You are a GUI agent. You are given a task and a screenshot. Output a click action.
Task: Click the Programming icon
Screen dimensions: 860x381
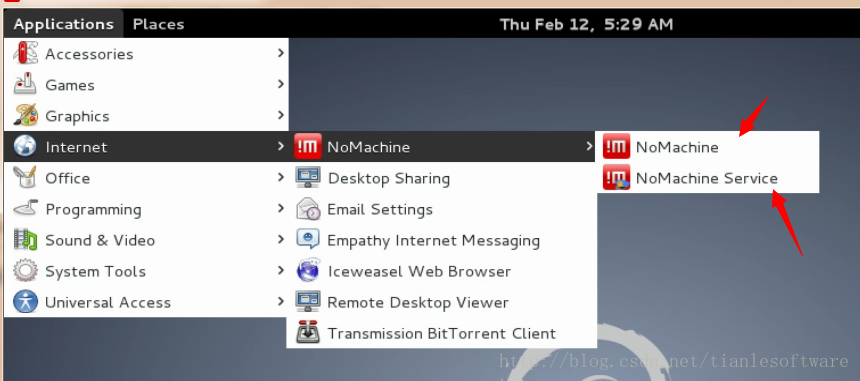(25, 209)
